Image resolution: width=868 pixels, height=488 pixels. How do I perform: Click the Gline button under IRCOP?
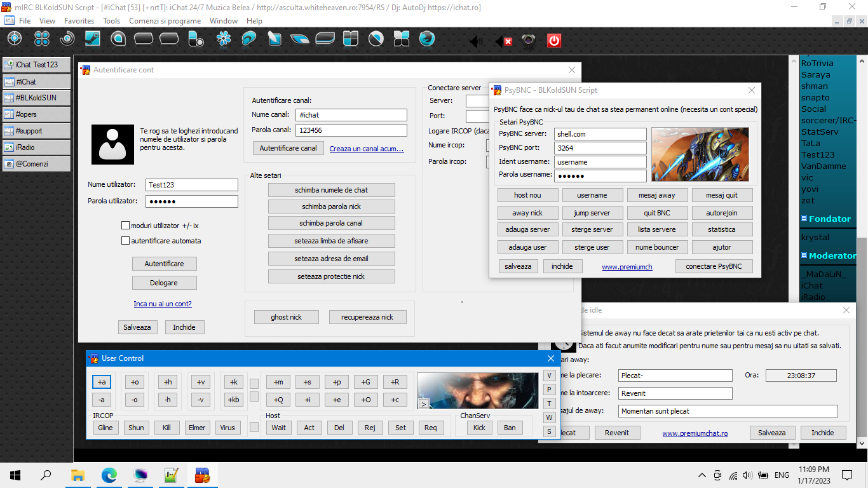click(x=105, y=428)
